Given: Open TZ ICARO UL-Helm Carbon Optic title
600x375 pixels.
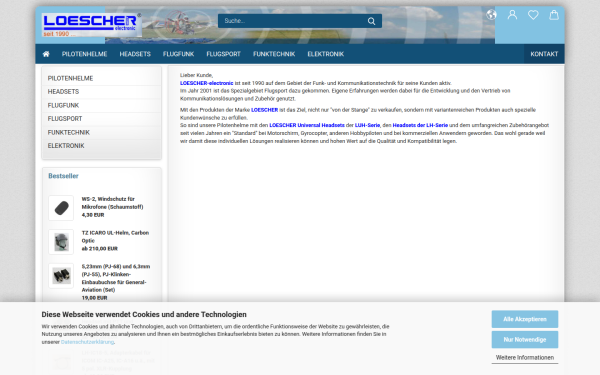Looking at the screenshot, I should pos(115,236).
